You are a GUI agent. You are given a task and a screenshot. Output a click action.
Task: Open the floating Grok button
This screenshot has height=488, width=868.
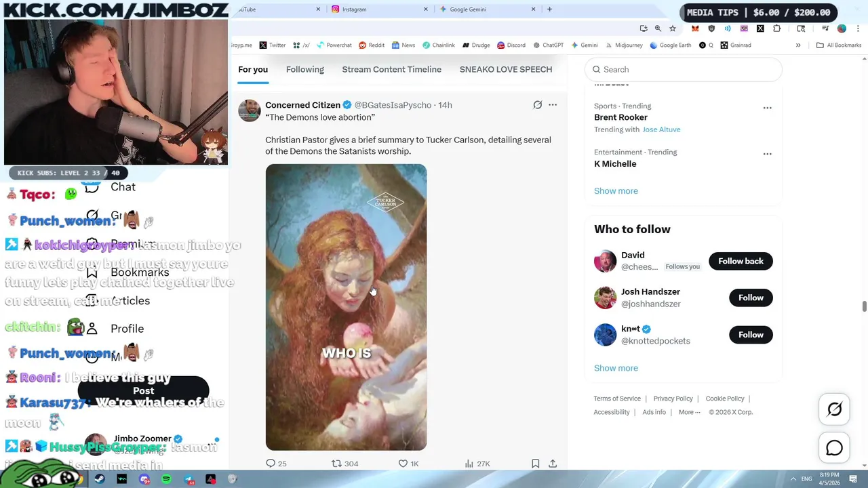(x=834, y=409)
